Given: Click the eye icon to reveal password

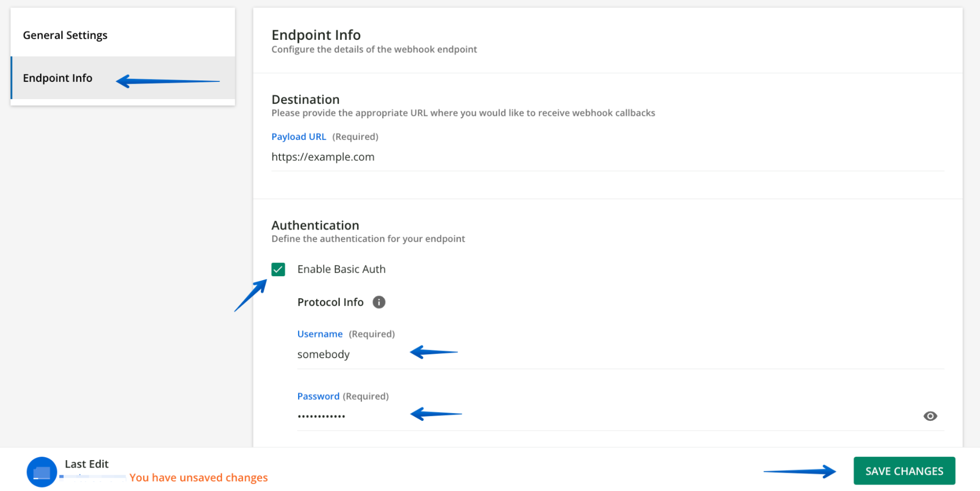Looking at the screenshot, I should point(930,415).
